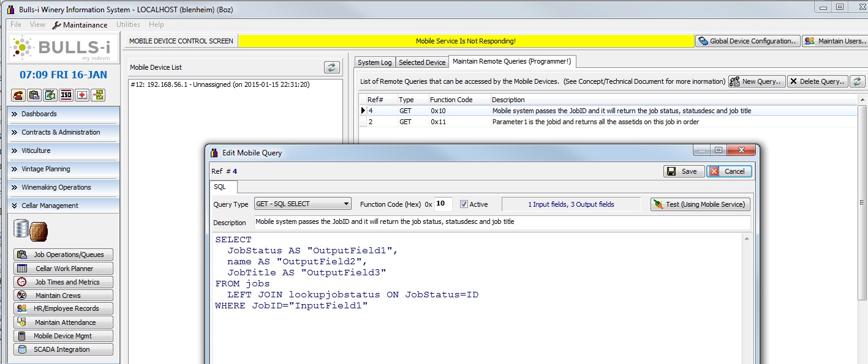Expand the Winemaking Operations section
Screen dimensions: 868x364
[63, 187]
